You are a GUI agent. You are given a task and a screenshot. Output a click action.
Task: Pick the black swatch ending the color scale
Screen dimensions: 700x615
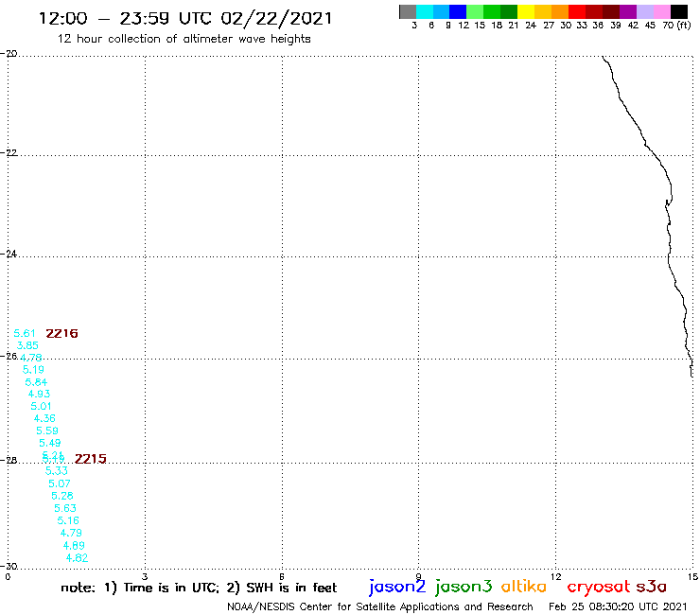[678, 11]
